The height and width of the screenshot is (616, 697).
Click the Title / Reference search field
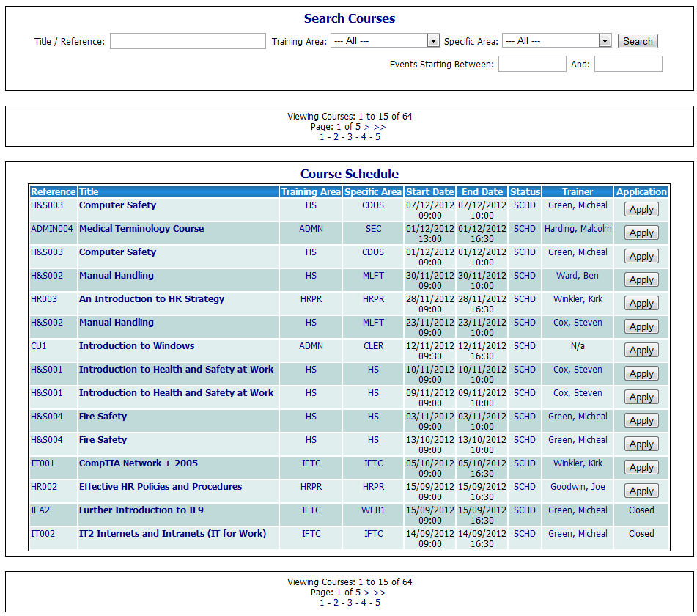click(188, 41)
